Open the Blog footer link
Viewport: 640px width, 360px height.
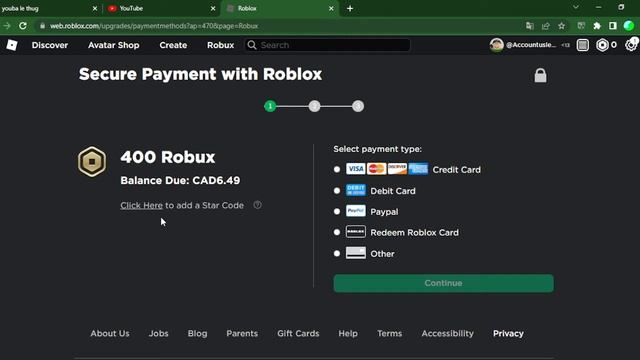[197, 333]
